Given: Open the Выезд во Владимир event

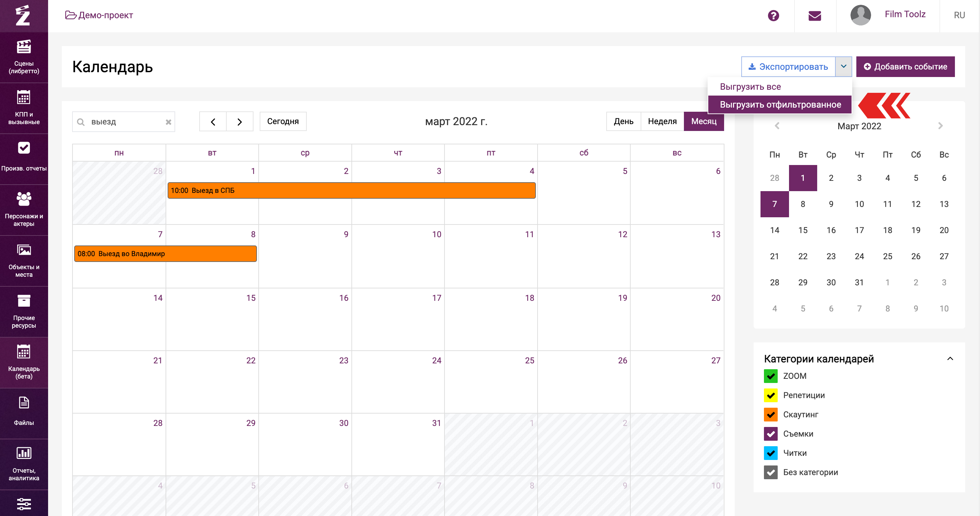Looking at the screenshot, I should pos(165,254).
